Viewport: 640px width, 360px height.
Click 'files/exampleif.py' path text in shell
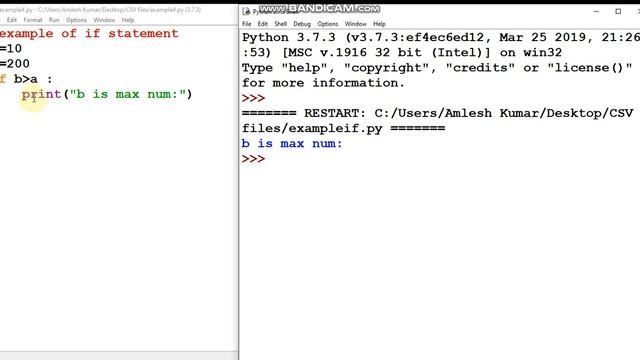click(312, 129)
